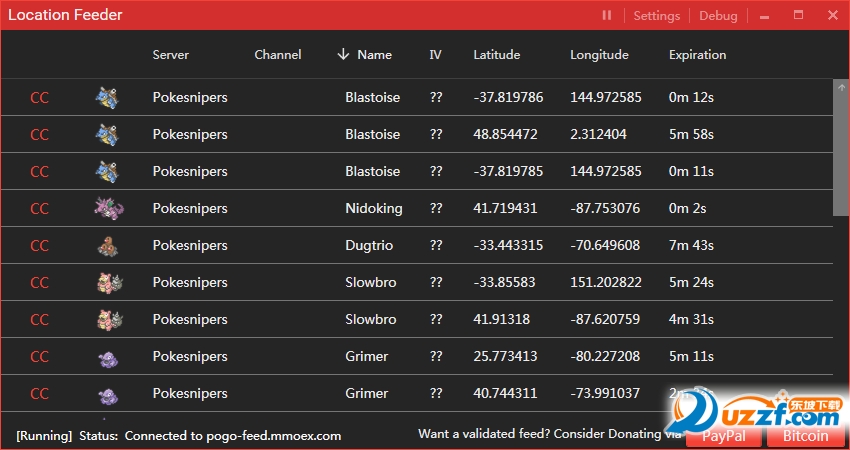Image resolution: width=850 pixels, height=450 pixels.
Task: Click Slowbro sprite in the 4m 31s row
Action: 110,320
